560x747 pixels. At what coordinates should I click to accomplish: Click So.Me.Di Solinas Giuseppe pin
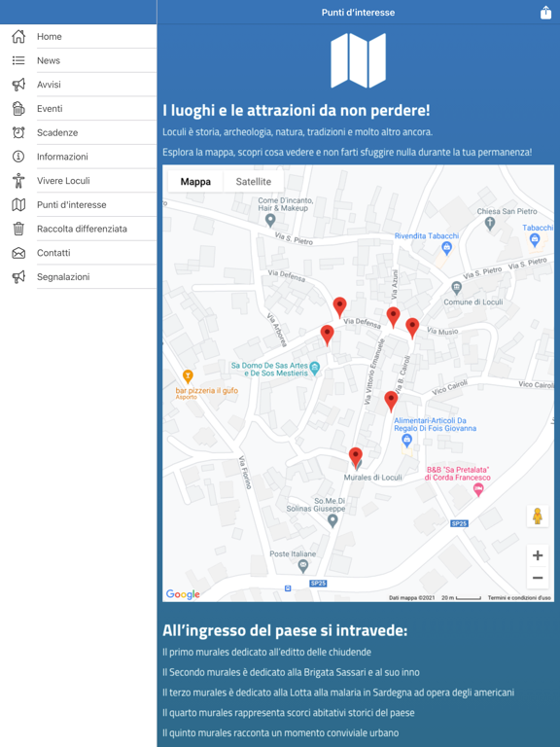point(332,520)
